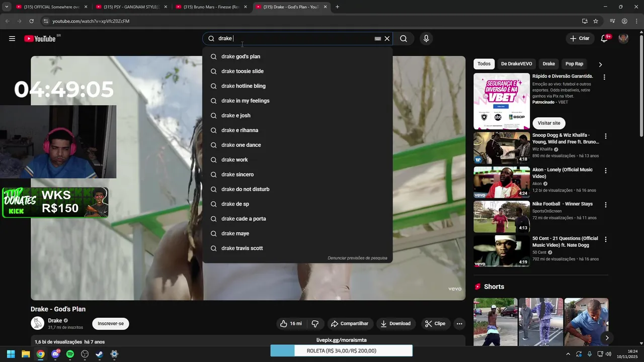Download the video

395,324
